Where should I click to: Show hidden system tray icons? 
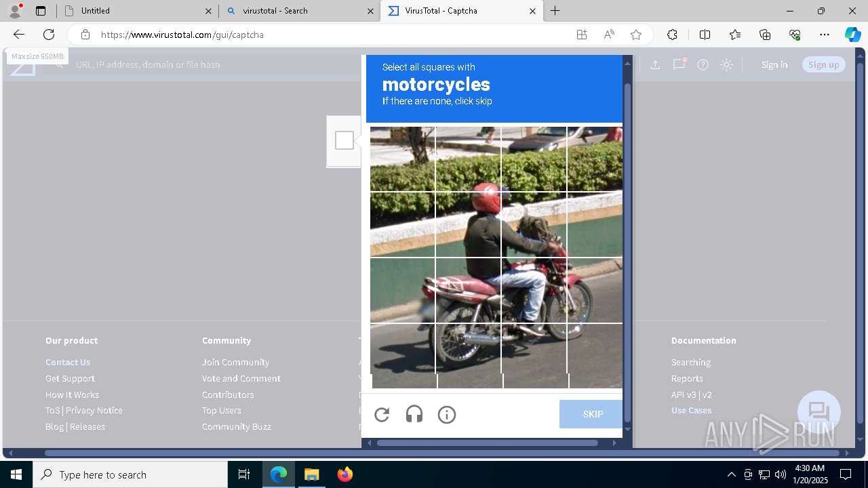coord(731,474)
